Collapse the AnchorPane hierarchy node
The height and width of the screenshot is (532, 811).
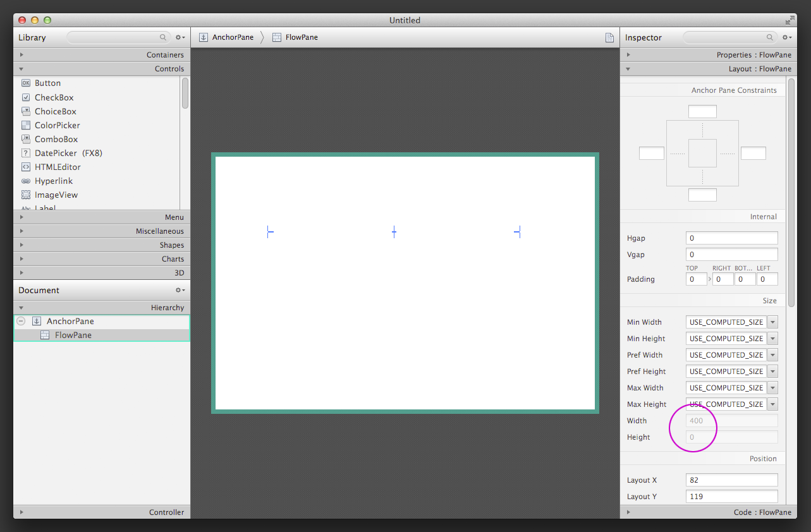coord(21,321)
